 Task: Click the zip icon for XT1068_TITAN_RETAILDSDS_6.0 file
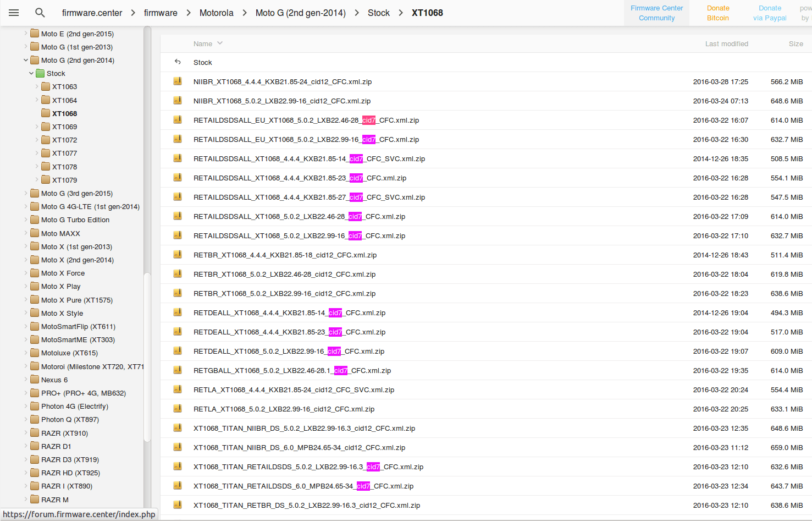pyautogui.click(x=178, y=486)
